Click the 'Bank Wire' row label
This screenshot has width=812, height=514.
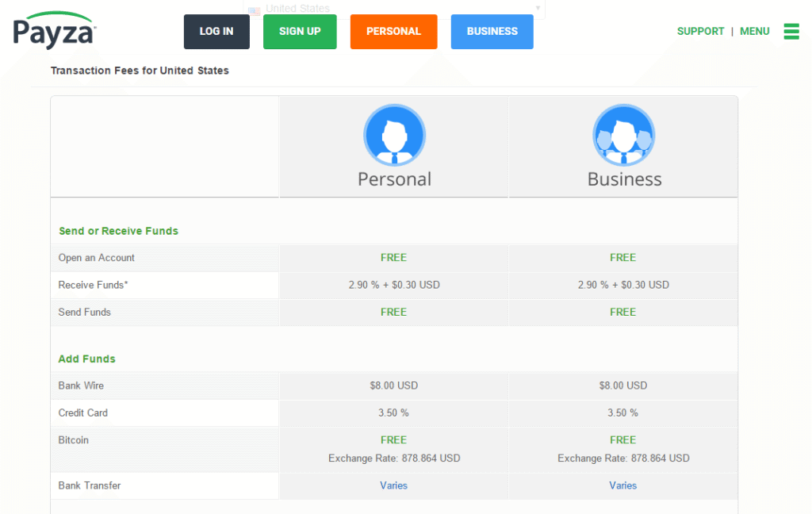coord(81,385)
